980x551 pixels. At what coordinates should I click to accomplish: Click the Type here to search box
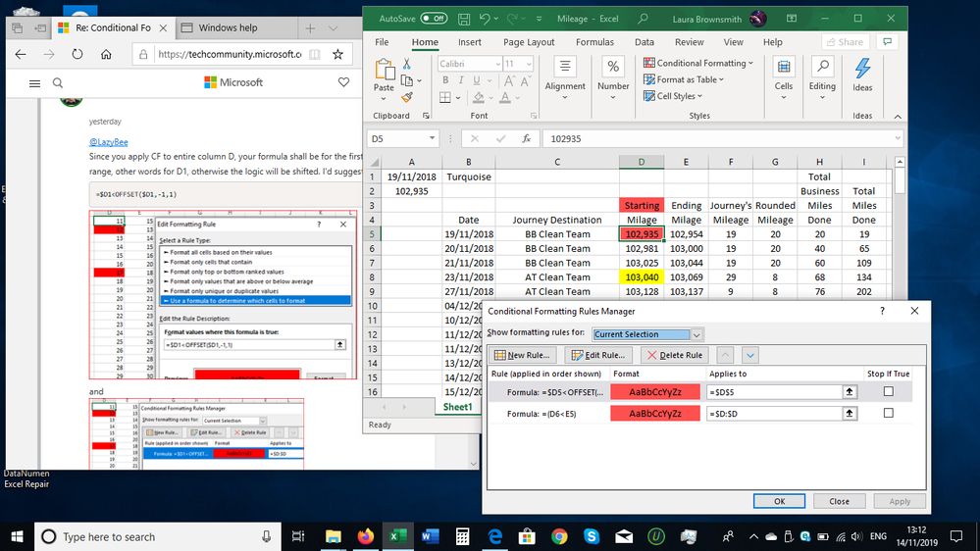point(158,536)
